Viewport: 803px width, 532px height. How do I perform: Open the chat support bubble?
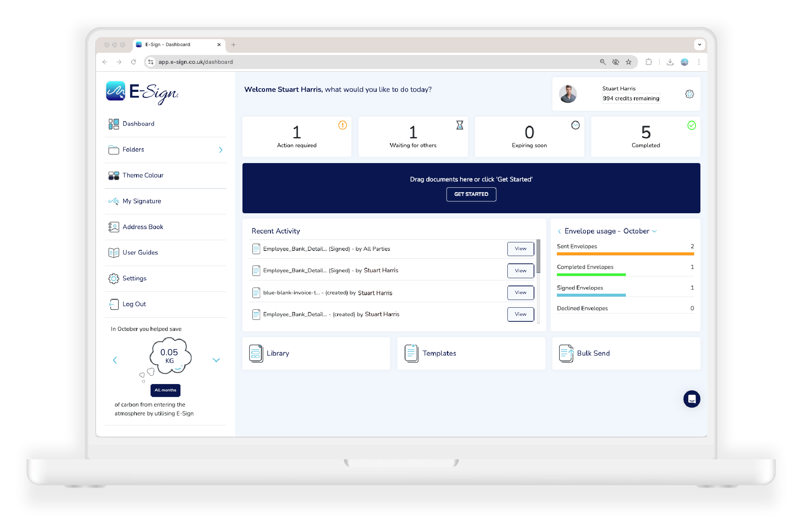[692, 399]
